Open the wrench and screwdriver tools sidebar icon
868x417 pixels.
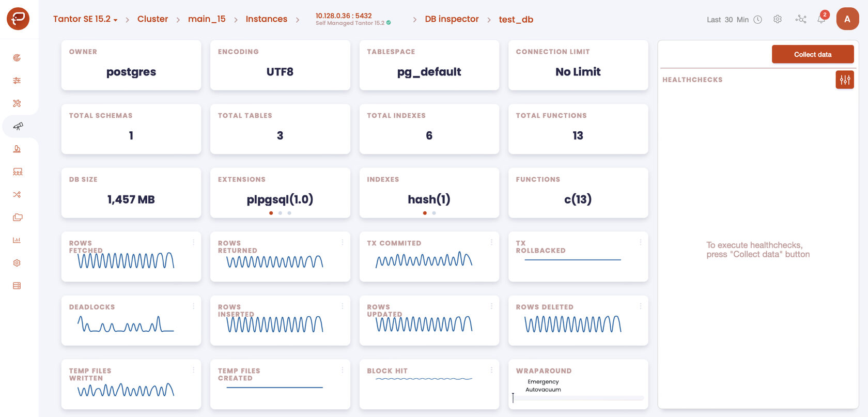click(x=17, y=103)
